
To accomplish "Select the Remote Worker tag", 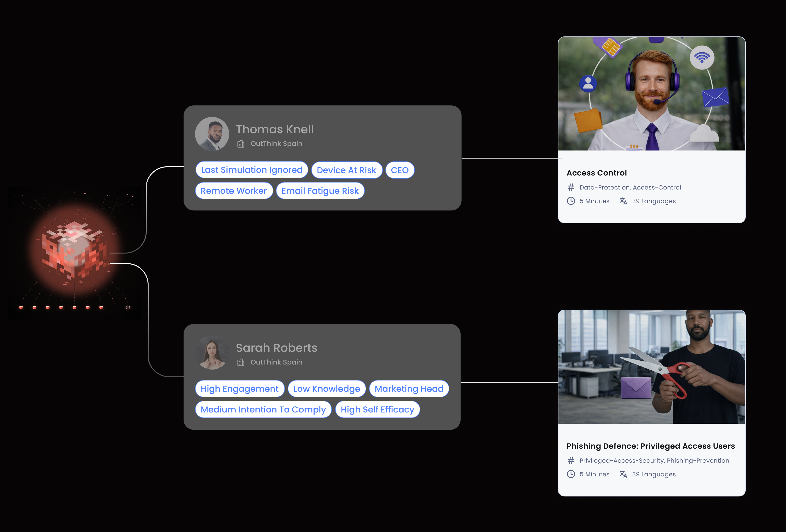I will 234,191.
